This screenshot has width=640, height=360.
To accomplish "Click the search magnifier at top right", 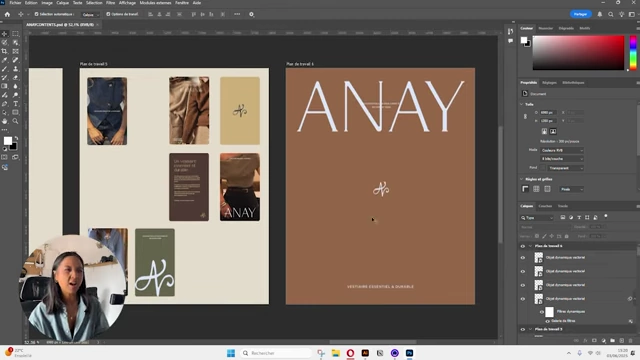I will point(611,14).
